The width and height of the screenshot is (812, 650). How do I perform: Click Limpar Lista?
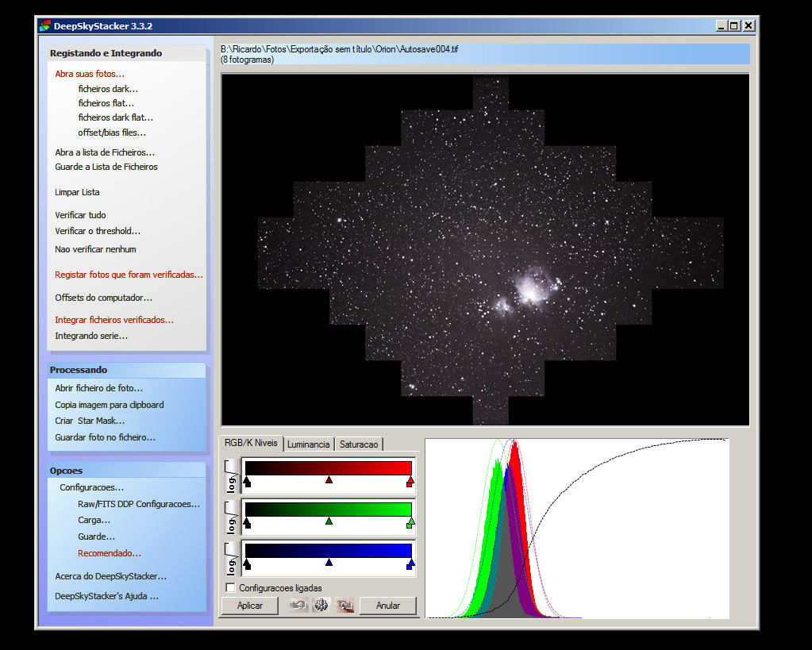[x=77, y=192]
